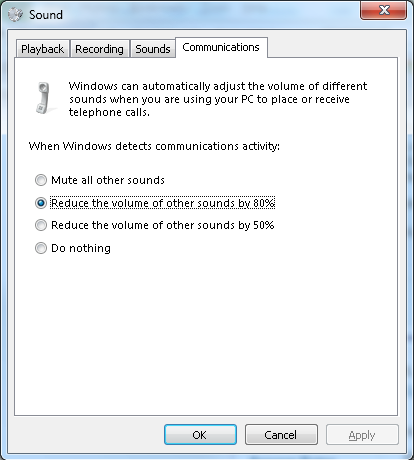
Task: Click the greyed-out Apply button
Action: click(x=362, y=435)
